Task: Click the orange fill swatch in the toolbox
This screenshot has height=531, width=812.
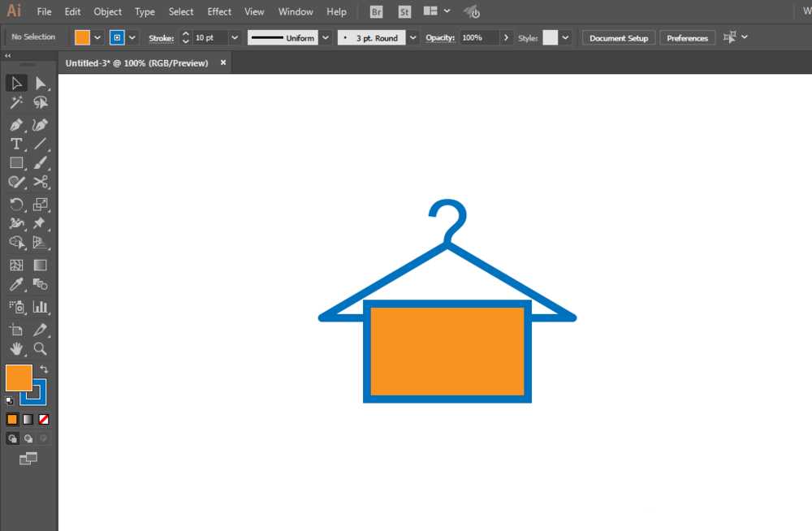Action: pos(18,378)
